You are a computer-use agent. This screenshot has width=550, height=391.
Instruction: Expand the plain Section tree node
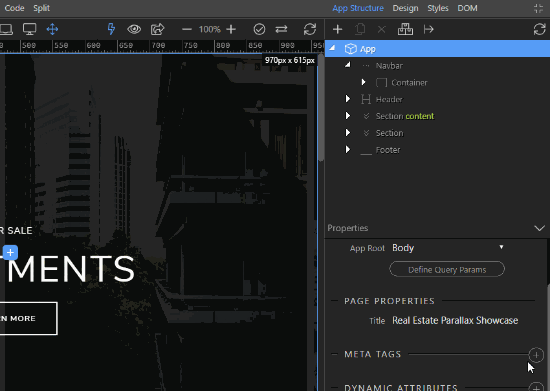point(348,133)
